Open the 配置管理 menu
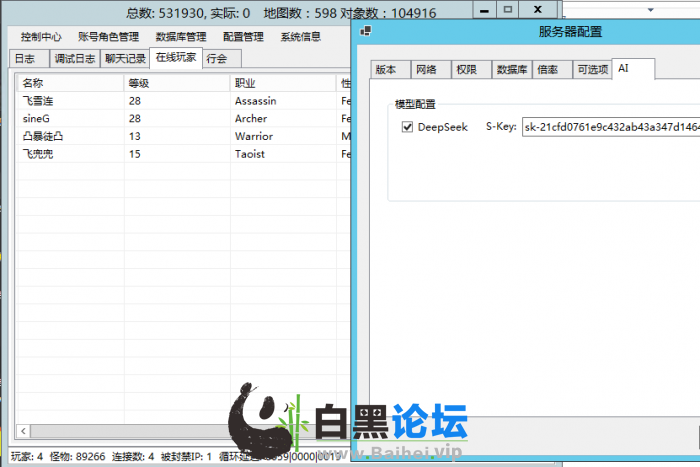 (243, 37)
